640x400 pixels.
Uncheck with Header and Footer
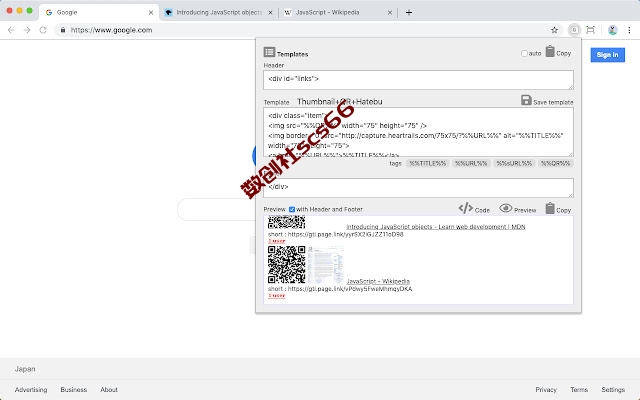click(x=292, y=209)
